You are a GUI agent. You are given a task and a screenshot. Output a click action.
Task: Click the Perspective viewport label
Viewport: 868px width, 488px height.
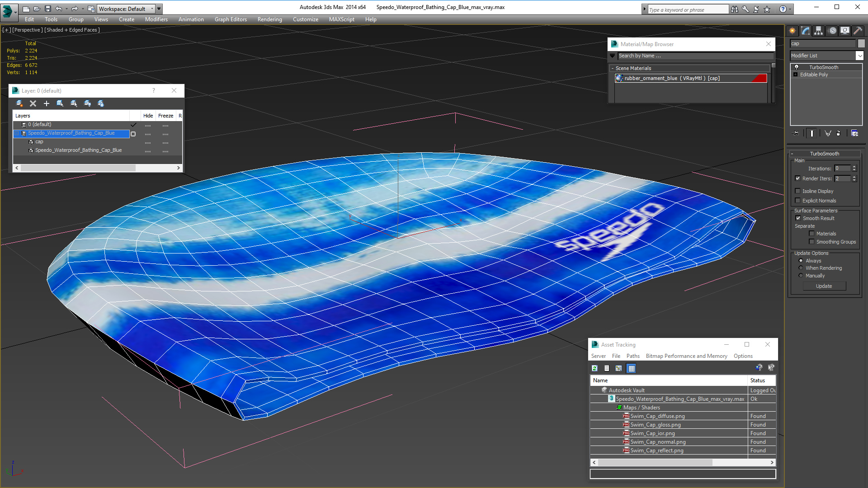click(28, 30)
